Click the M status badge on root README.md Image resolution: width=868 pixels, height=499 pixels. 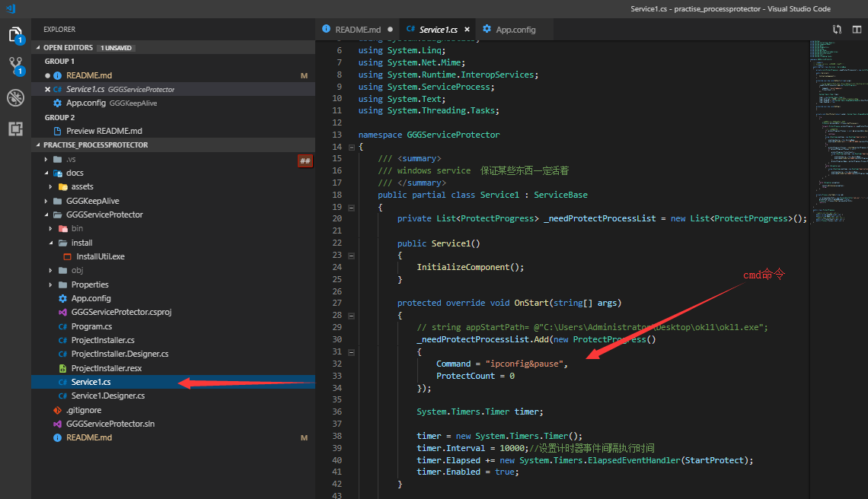click(x=304, y=437)
